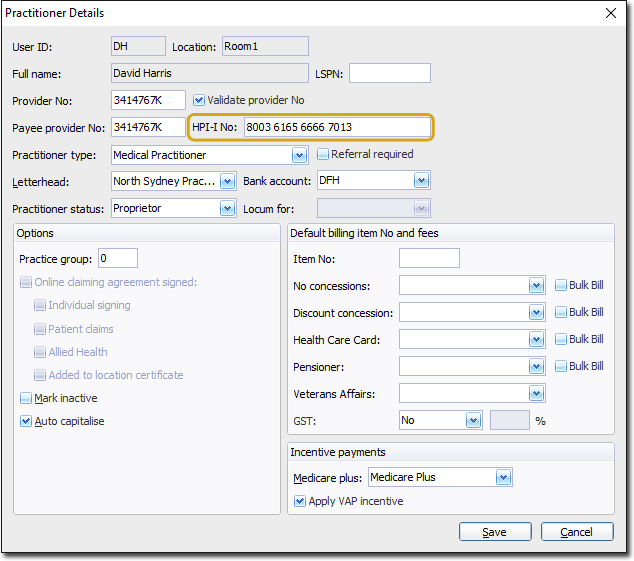Close the Practitioner Details dialog
The height and width of the screenshot is (561, 634).
tap(611, 13)
